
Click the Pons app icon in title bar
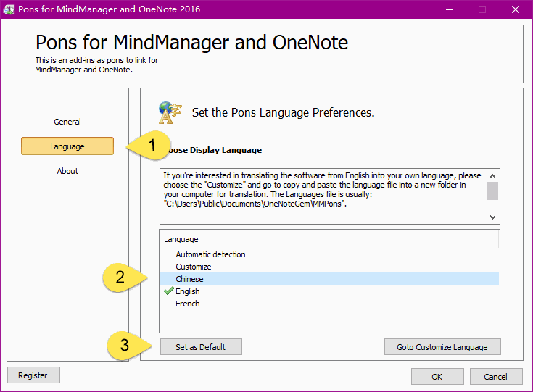9,9
